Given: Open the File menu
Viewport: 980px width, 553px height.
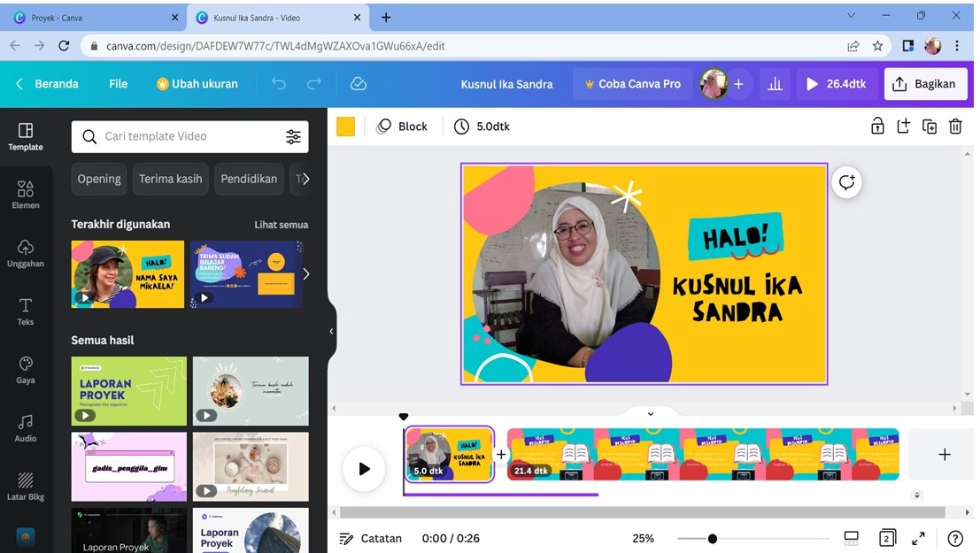Looking at the screenshot, I should pos(119,84).
